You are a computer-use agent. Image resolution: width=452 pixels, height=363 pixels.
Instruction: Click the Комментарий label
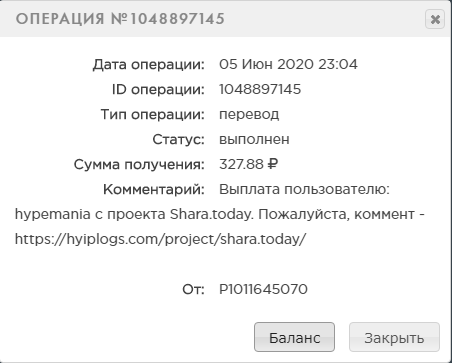tap(154, 190)
